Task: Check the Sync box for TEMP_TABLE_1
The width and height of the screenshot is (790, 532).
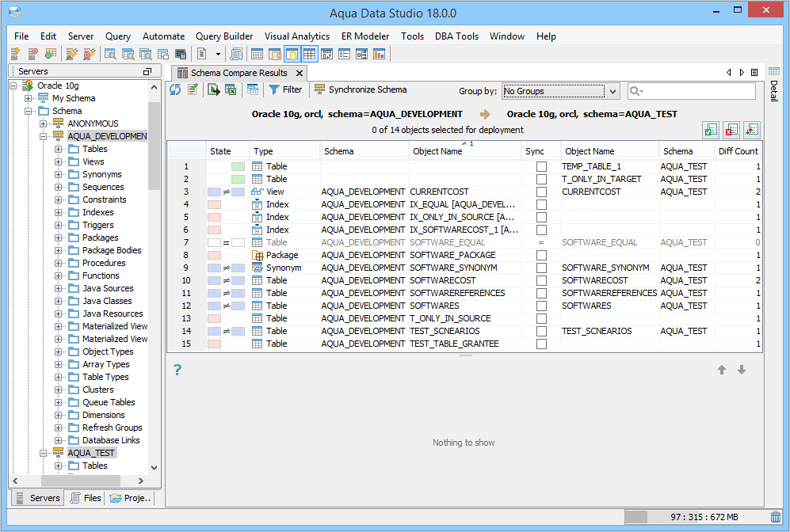Action: [x=541, y=166]
